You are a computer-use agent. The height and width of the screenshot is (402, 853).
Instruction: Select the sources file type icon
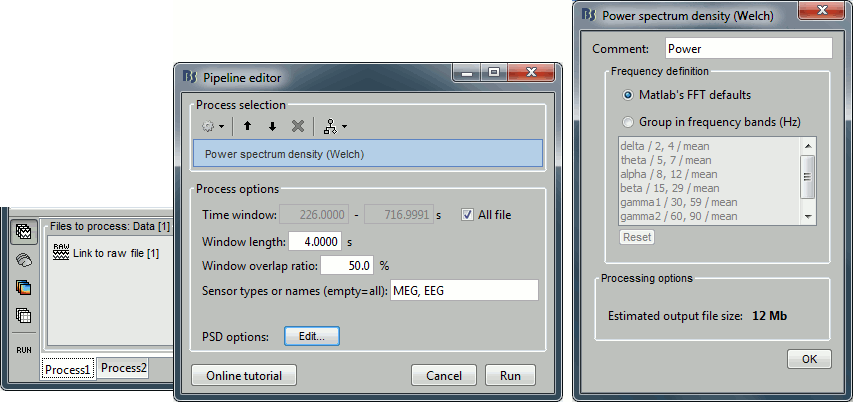click(x=23, y=259)
